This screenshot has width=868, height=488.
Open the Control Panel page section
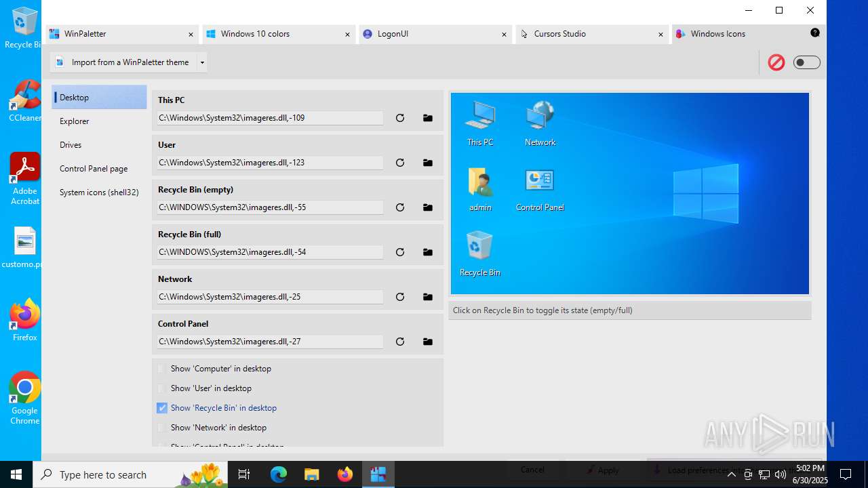coord(99,169)
